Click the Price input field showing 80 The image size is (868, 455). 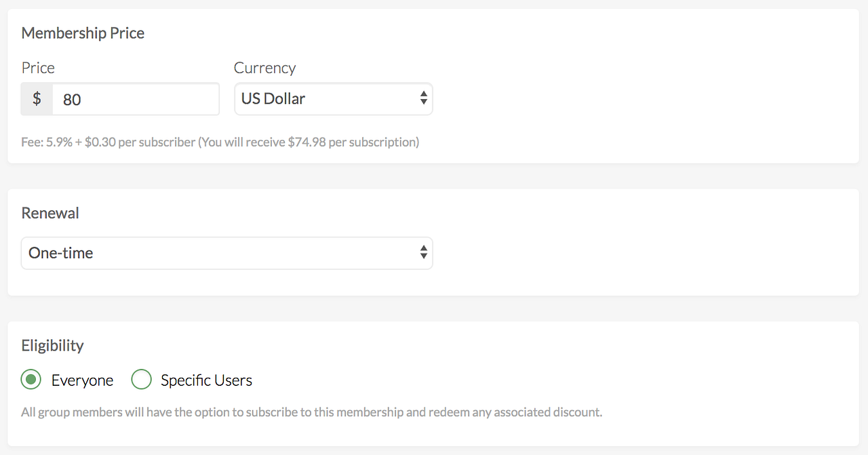pyautogui.click(x=136, y=100)
